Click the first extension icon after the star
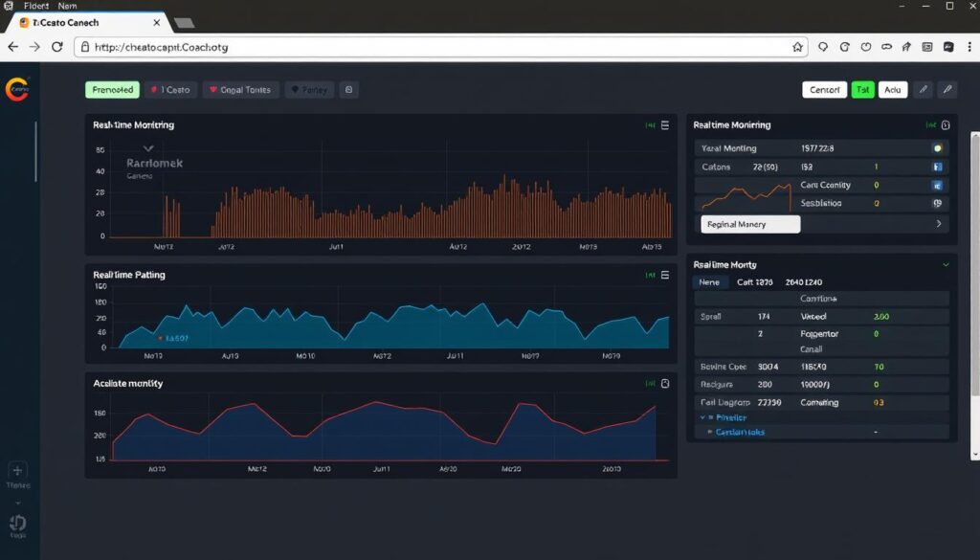Screen dimensions: 980x560 click(x=823, y=47)
